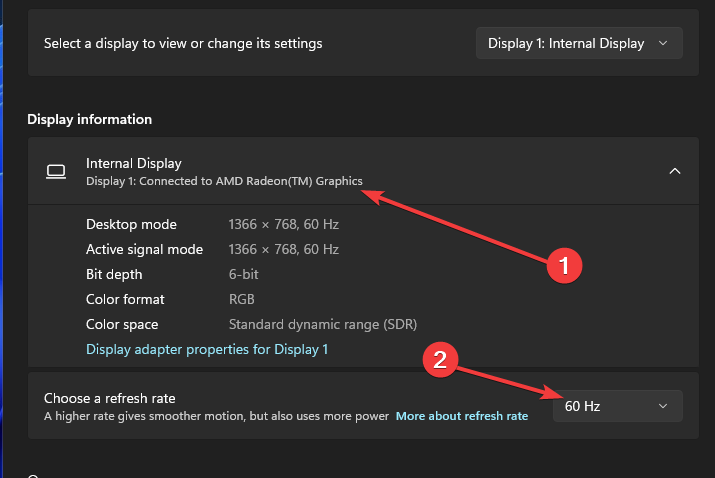Click the red annotation circle numbered 1
715x478 pixels.
562,265
